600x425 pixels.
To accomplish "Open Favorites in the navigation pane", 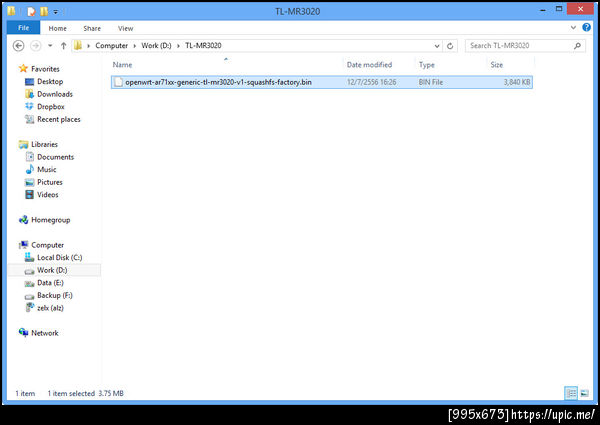I will pyautogui.click(x=45, y=69).
